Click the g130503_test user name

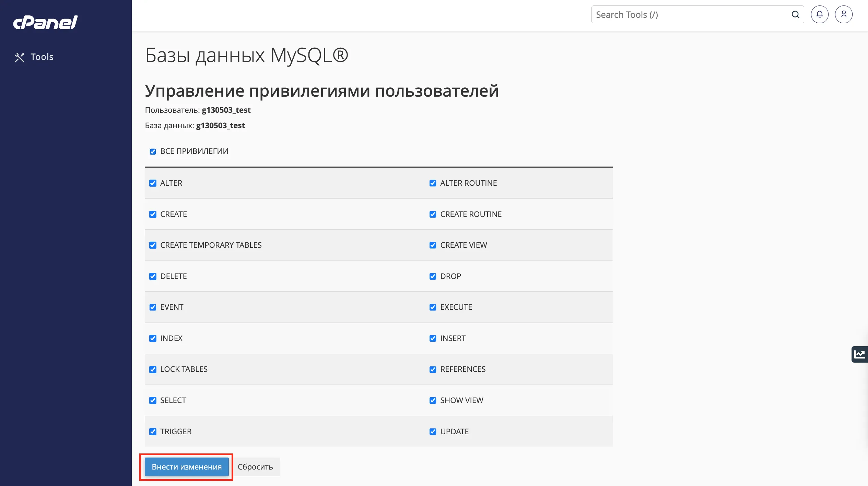pos(226,110)
